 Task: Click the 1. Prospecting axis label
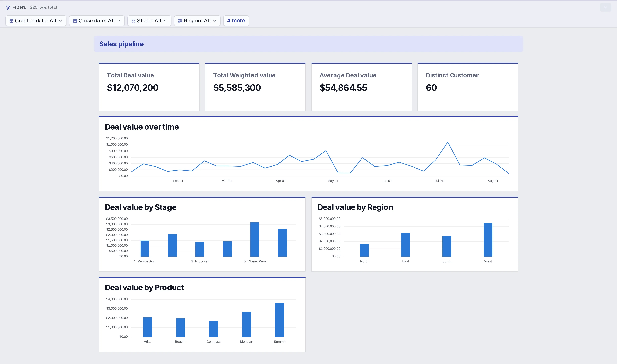click(145, 261)
